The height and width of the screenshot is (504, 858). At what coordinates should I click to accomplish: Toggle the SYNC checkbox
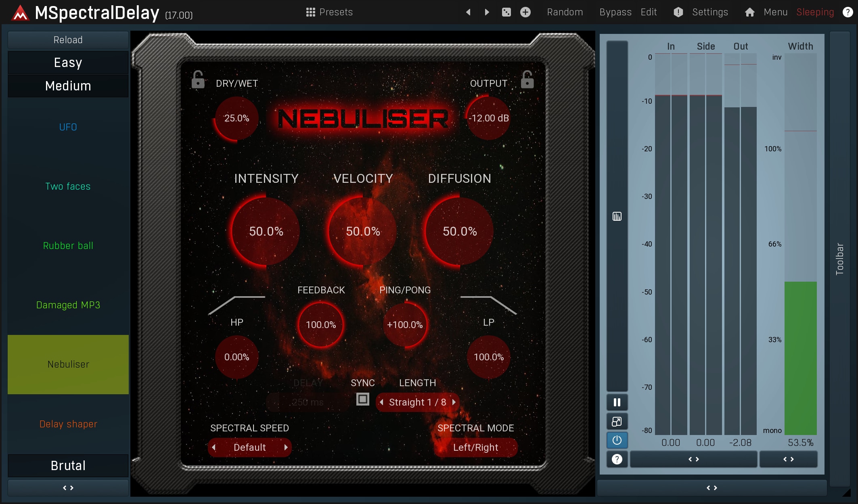[362, 399]
